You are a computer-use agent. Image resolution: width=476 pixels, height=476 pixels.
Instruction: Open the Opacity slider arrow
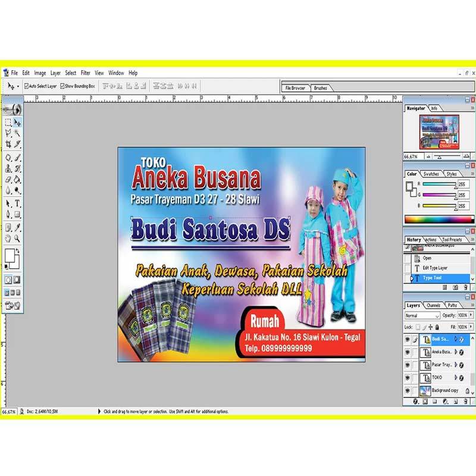[471, 315]
